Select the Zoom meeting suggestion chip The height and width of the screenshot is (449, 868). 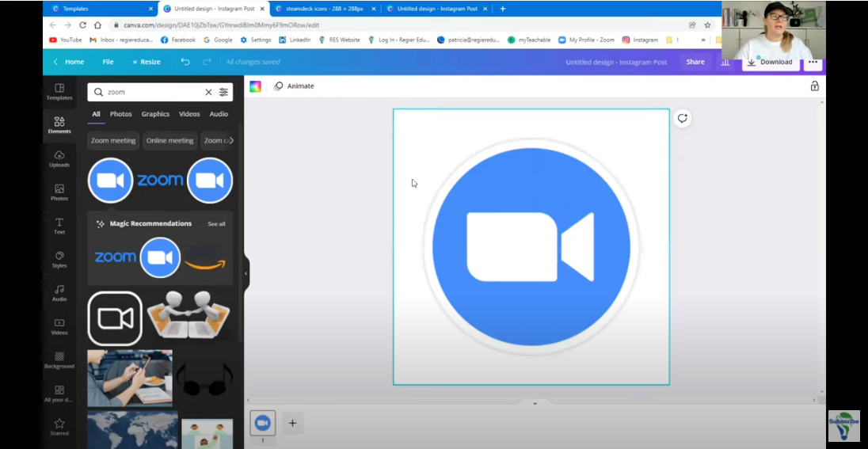pyautogui.click(x=113, y=141)
